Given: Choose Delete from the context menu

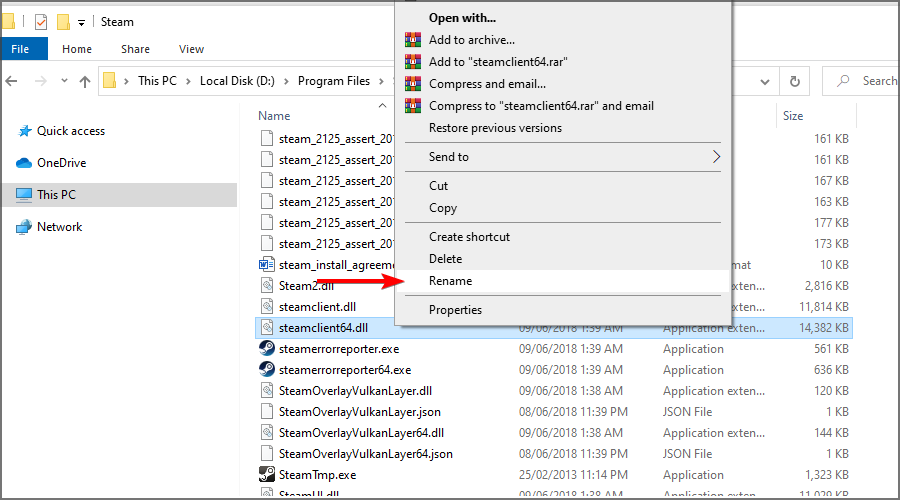Looking at the screenshot, I should 445,259.
